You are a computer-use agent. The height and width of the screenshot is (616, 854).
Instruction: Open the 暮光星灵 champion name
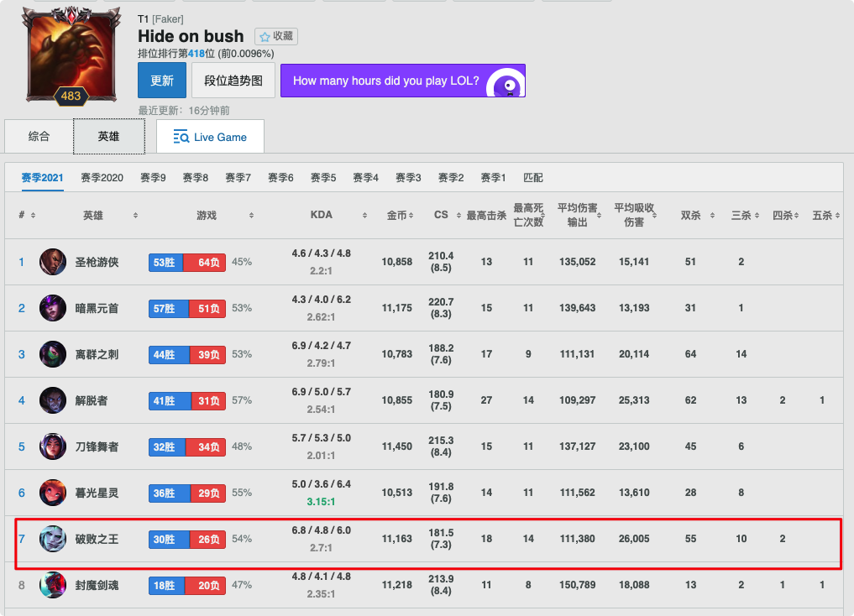point(97,493)
